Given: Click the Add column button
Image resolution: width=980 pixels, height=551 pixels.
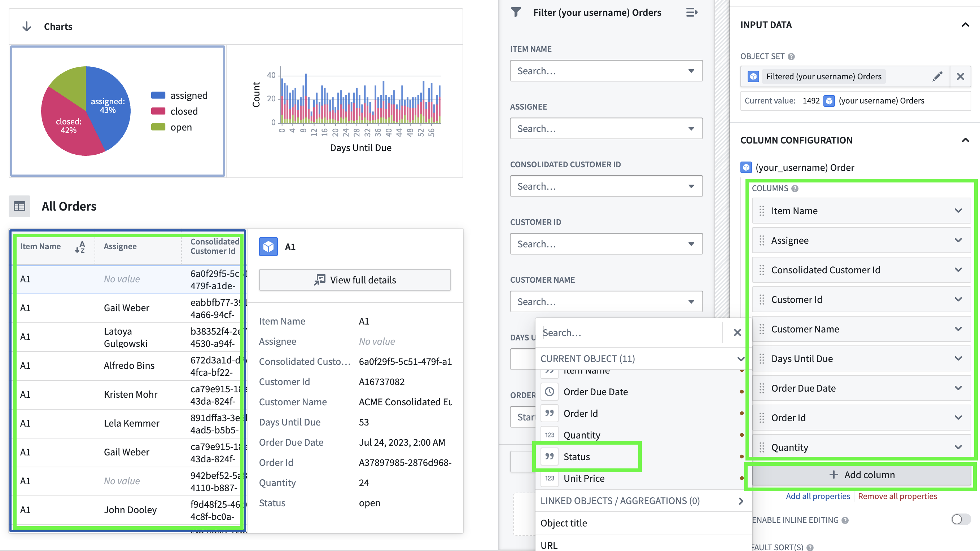Looking at the screenshot, I should [861, 475].
